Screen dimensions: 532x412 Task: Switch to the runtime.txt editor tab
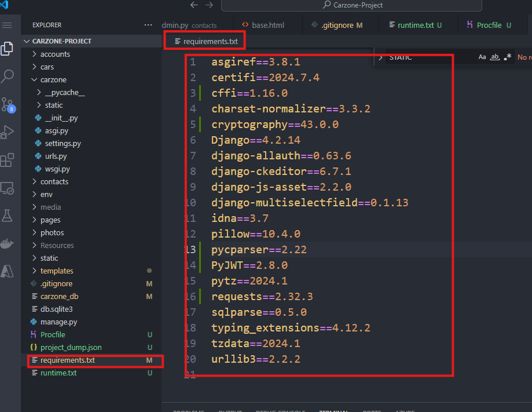coord(419,25)
